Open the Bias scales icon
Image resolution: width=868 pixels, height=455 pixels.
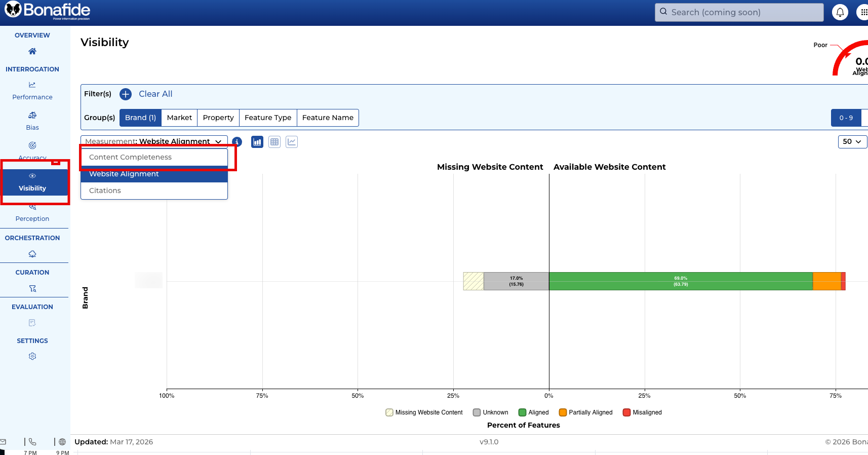coord(32,116)
